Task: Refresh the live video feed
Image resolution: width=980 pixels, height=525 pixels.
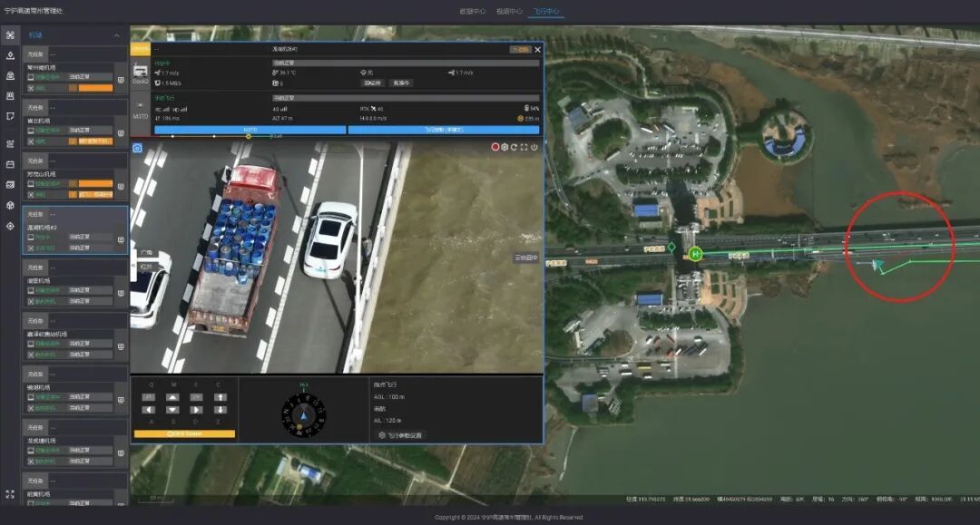Action: click(x=514, y=147)
